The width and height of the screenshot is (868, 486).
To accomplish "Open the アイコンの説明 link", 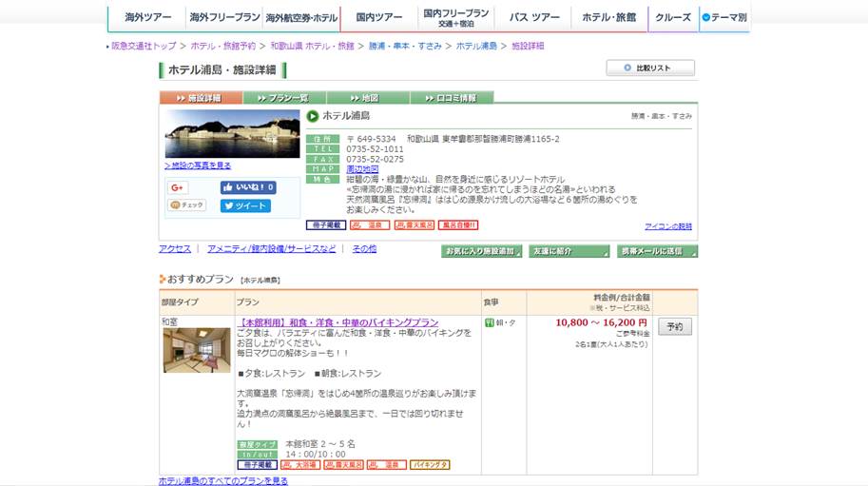I will tap(668, 226).
